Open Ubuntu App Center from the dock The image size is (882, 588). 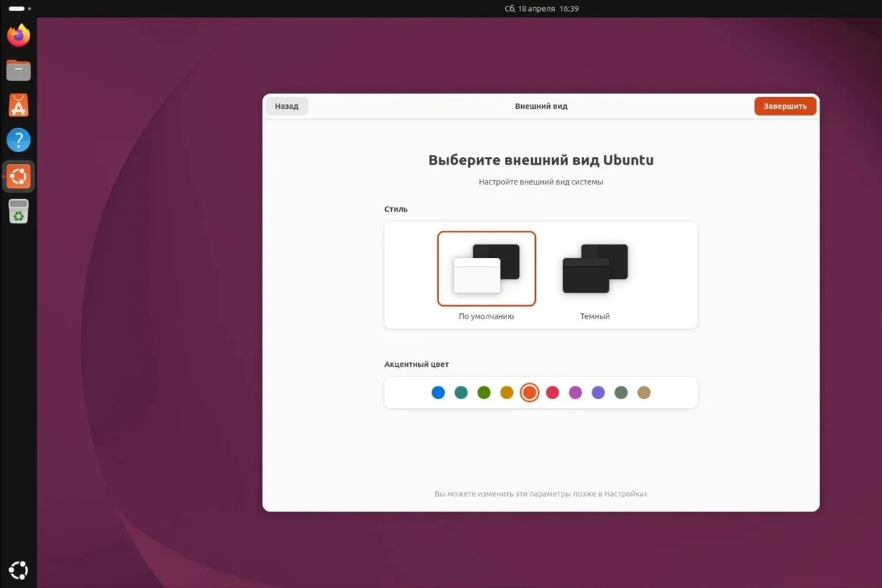[x=18, y=104]
